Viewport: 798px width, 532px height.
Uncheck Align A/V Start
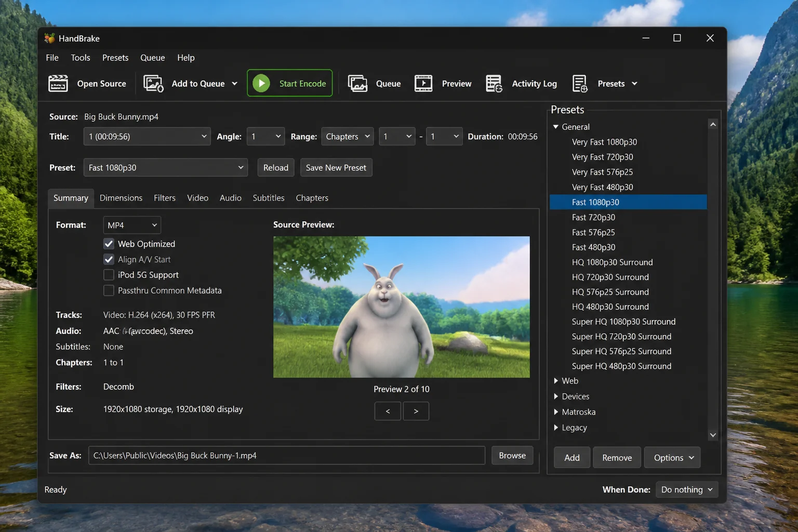click(x=109, y=259)
